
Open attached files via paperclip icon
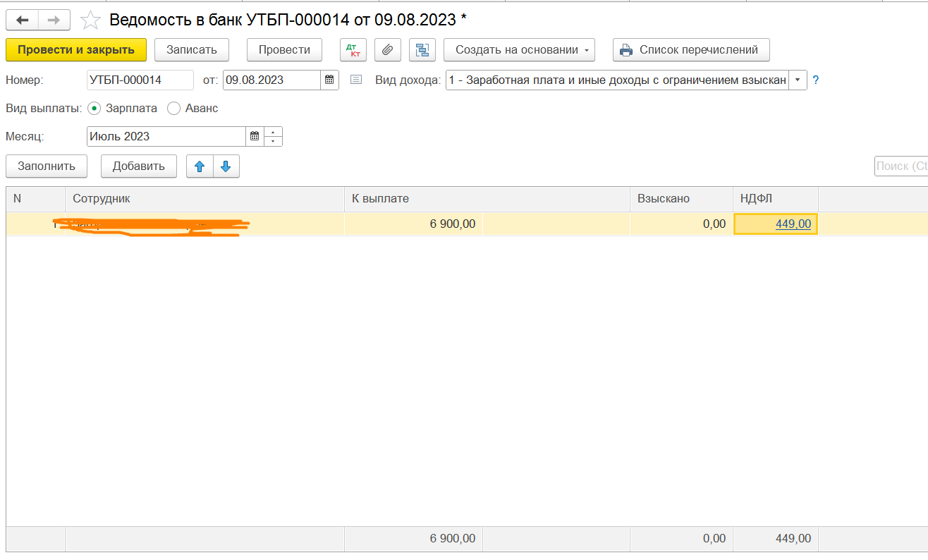[387, 50]
